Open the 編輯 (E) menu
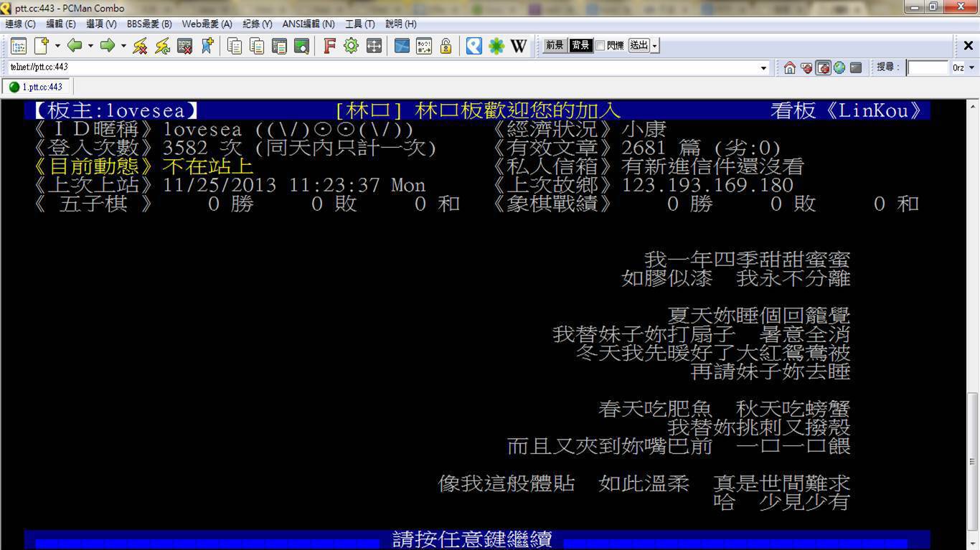980x550 pixels. [x=61, y=24]
